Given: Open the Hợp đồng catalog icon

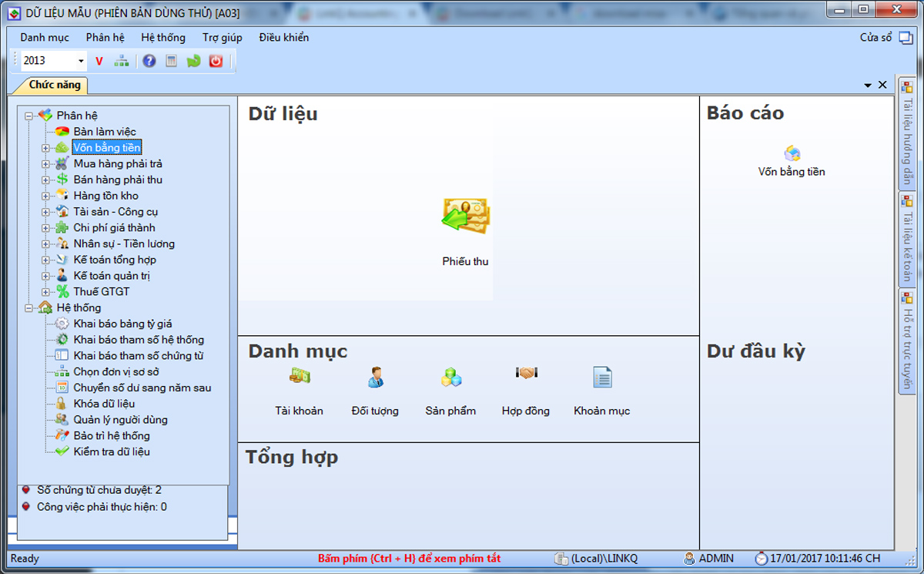Looking at the screenshot, I should [x=525, y=376].
